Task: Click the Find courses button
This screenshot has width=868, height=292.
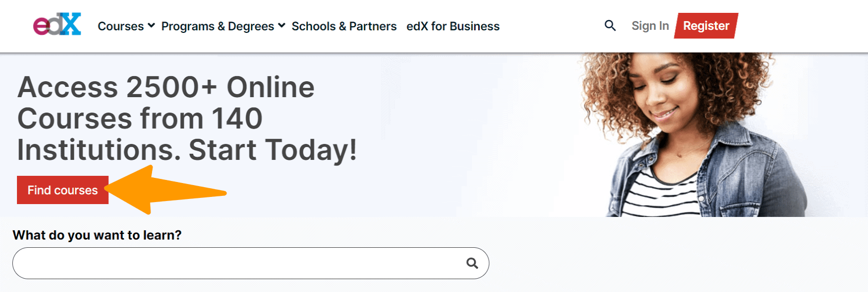Action: point(63,190)
